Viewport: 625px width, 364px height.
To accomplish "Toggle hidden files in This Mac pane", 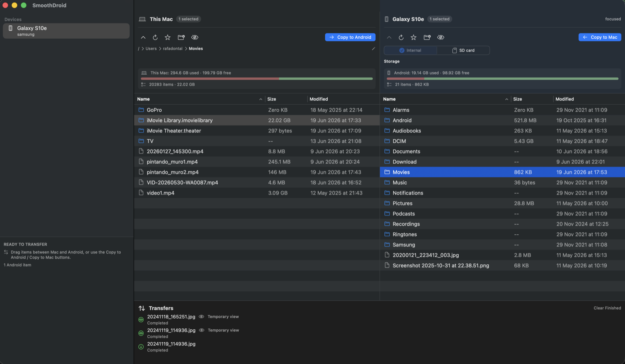I will coord(195,37).
